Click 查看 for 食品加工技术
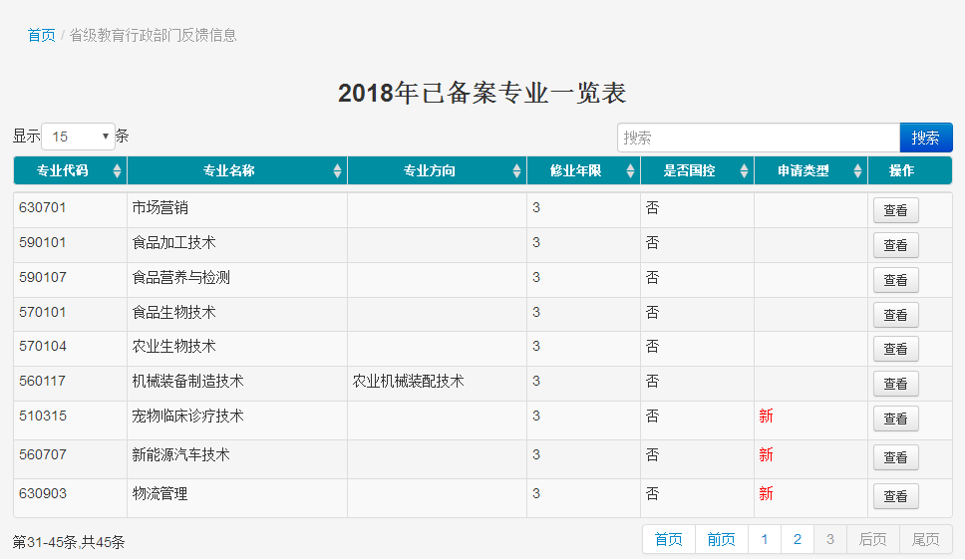The width and height of the screenshot is (965, 560). [x=895, y=245]
